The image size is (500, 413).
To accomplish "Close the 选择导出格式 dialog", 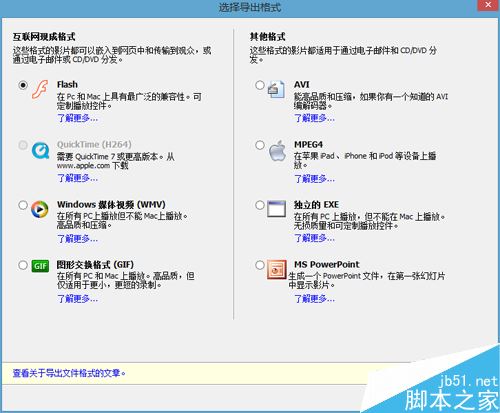I will coord(488,5).
